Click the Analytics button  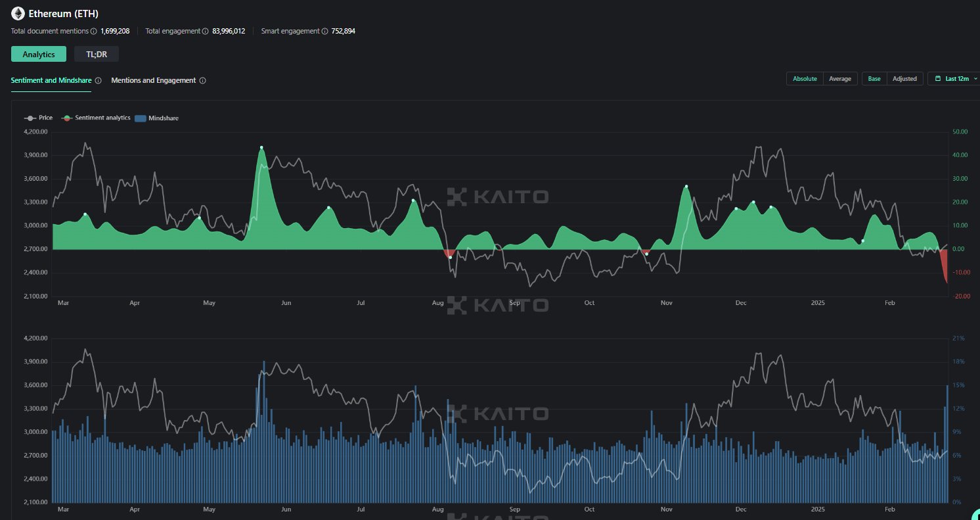point(38,55)
